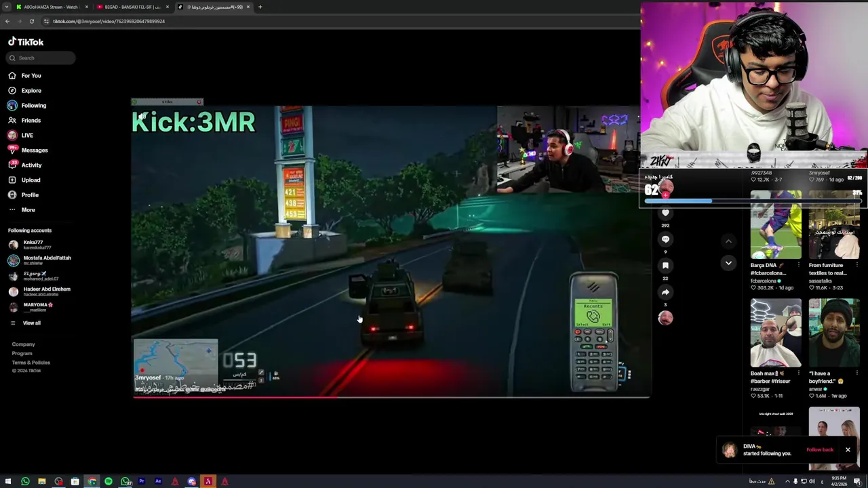
Task: Open the Company footer link
Action: pos(23,344)
